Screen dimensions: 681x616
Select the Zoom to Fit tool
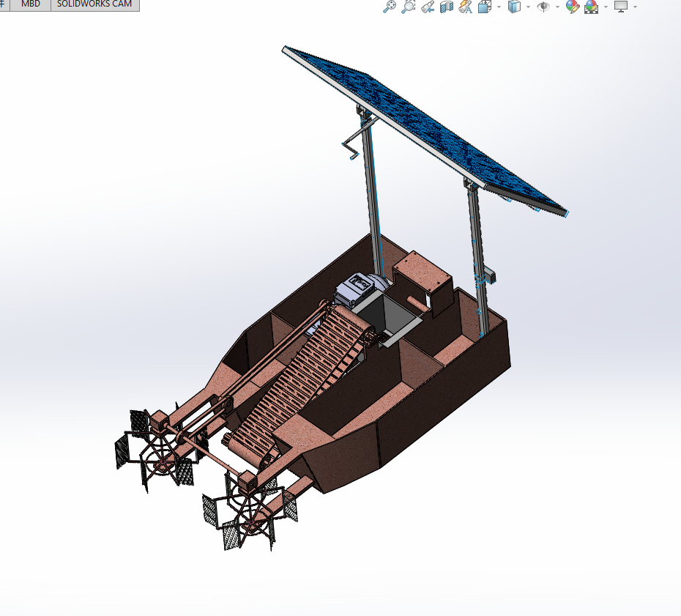pyautogui.click(x=389, y=7)
